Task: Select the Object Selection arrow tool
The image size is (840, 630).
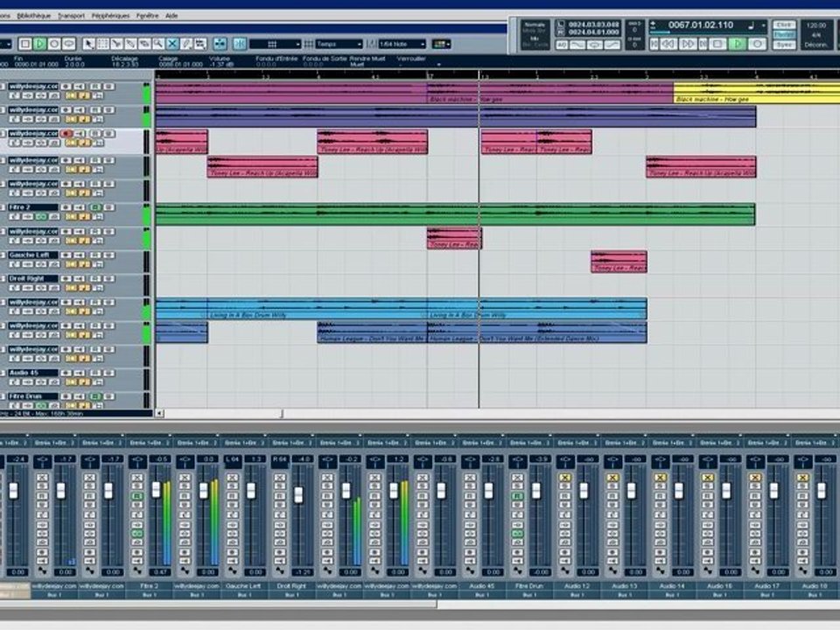Action: pyautogui.click(x=89, y=44)
